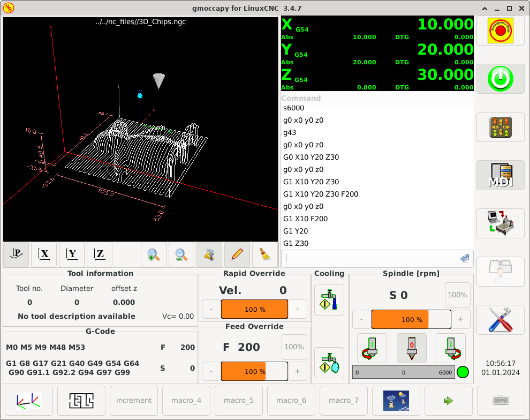Select history entry 'G1 X10 F200'
This screenshot has width=530, height=420.
[x=377, y=219]
